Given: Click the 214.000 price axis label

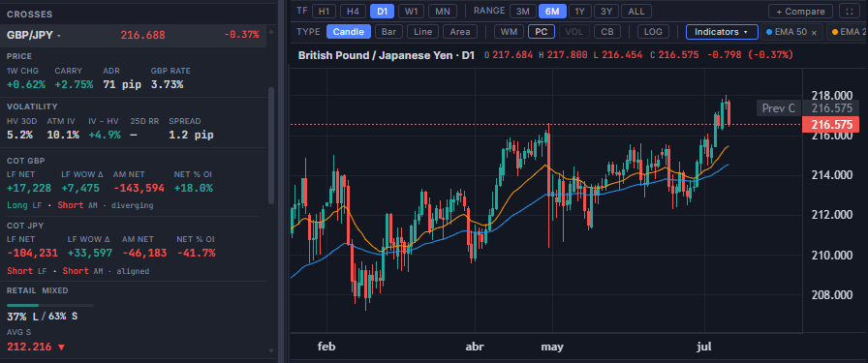Looking at the screenshot, I should click(831, 175).
